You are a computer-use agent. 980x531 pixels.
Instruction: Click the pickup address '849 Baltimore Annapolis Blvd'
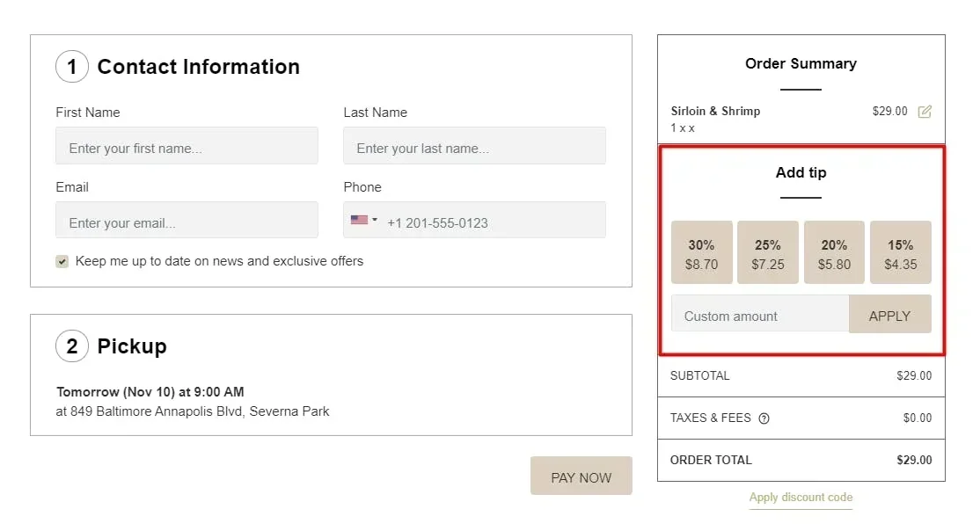[157, 411]
